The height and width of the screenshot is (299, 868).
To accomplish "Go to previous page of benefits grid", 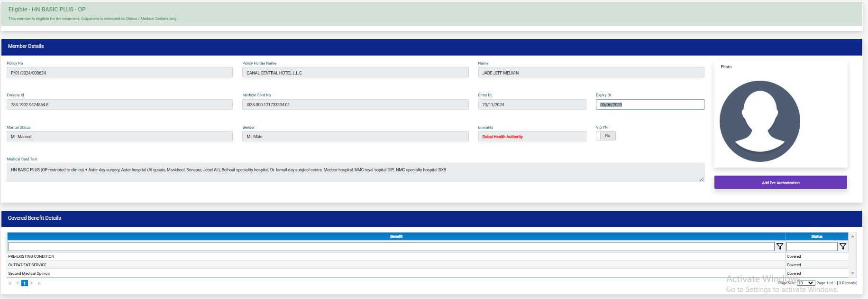I will point(18,283).
